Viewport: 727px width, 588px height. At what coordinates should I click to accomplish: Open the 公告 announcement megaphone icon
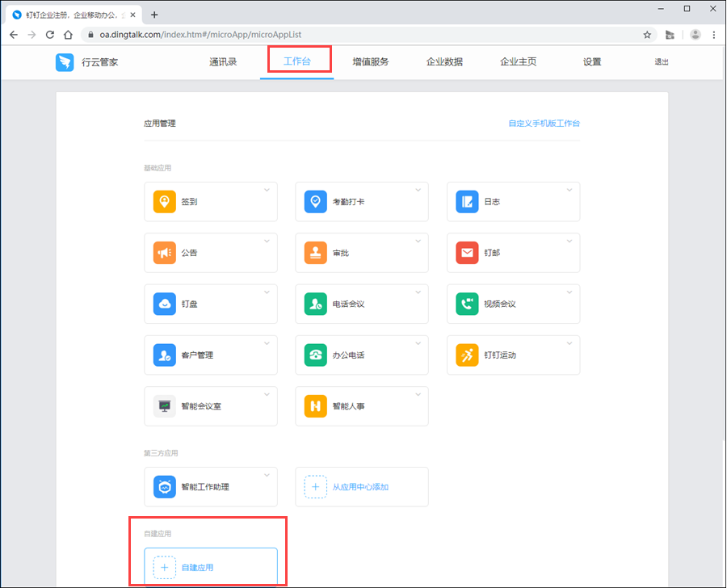coord(164,253)
